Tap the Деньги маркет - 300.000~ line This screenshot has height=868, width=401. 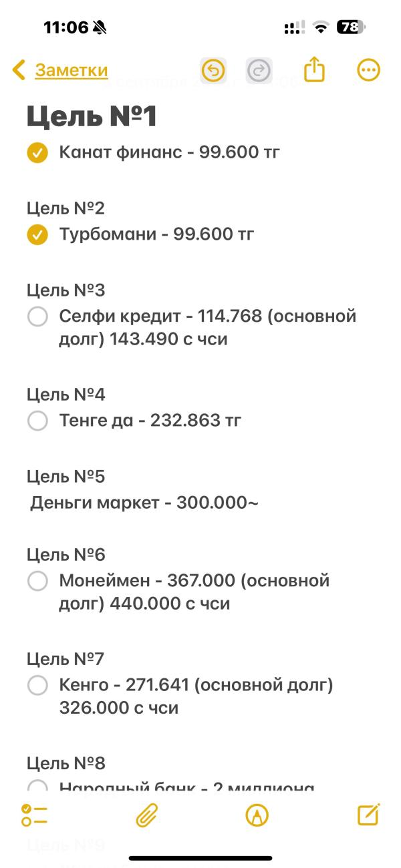(144, 503)
